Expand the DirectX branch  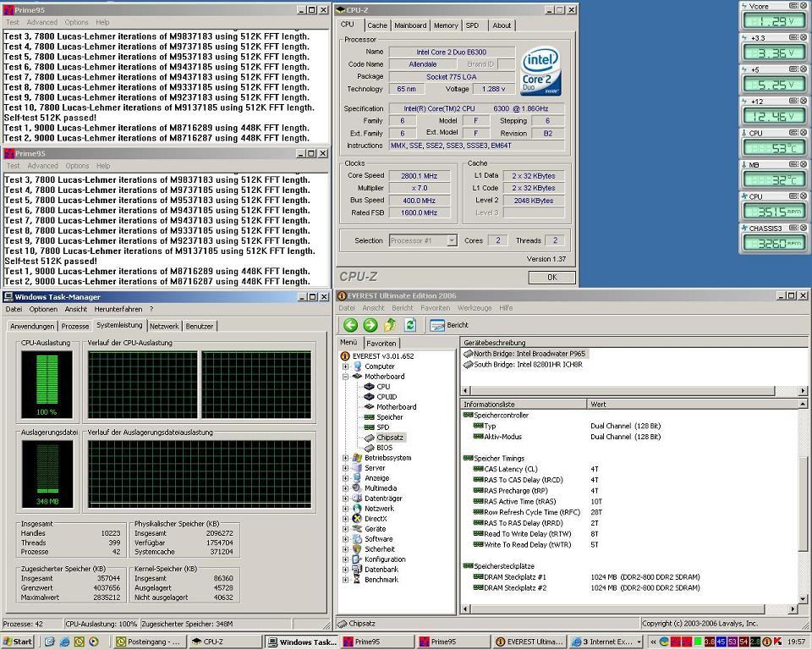(345, 519)
